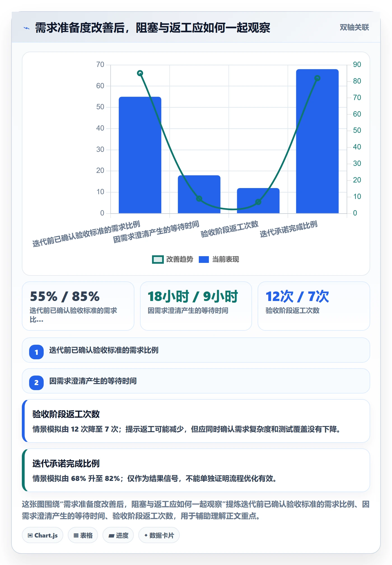Click the summary paragraph starting 这张图围绕
Screen dimensions: 392x565
point(196,510)
